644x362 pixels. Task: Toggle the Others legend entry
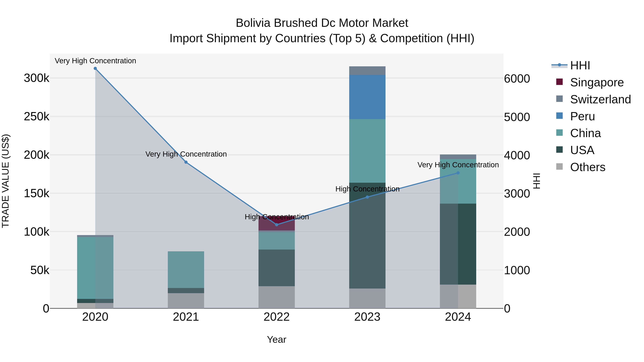pyautogui.click(x=580, y=167)
